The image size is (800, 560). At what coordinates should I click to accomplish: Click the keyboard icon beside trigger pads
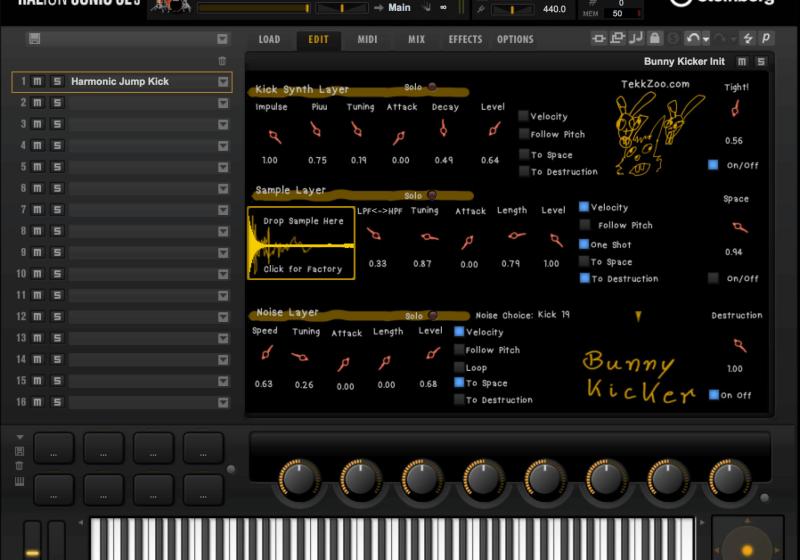(x=19, y=481)
